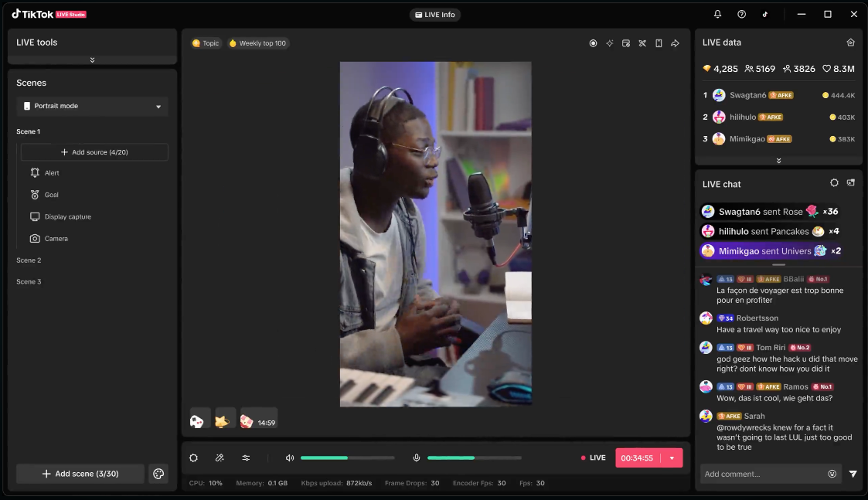This screenshot has height=500, width=868.
Task: Open LIVE chat settings gear
Action: pos(834,183)
